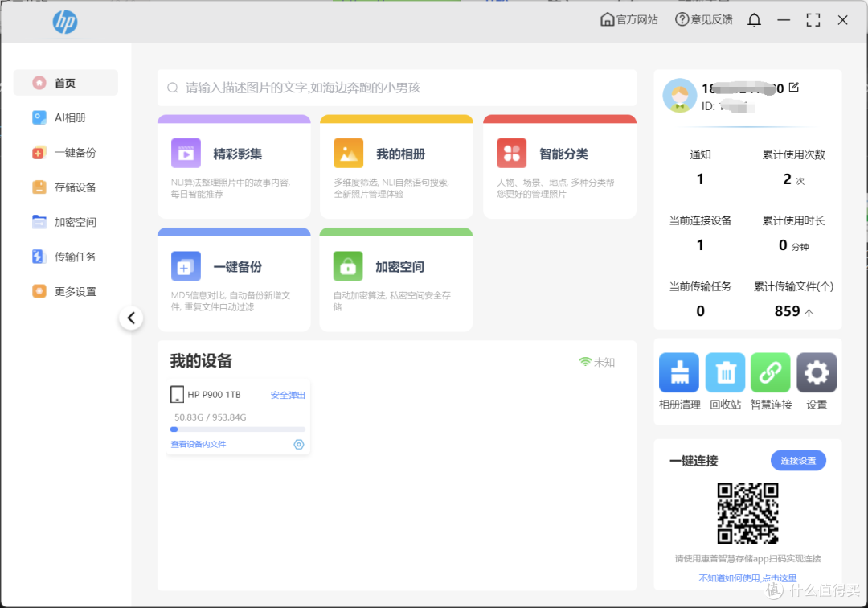
Task: Edit username via pencil icon
Action: 794,88
